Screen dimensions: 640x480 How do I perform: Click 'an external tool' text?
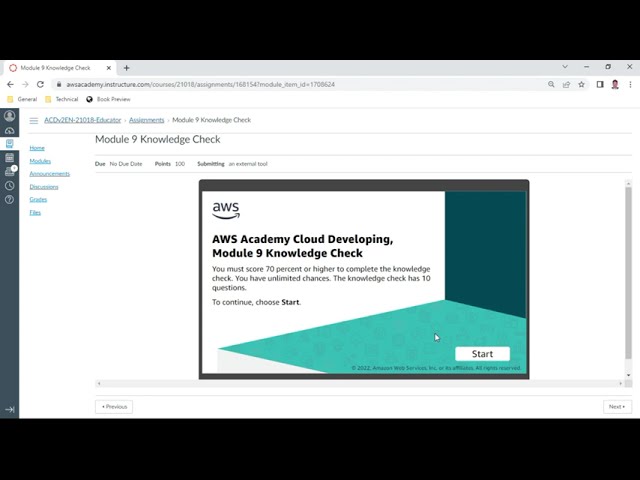coord(248,164)
